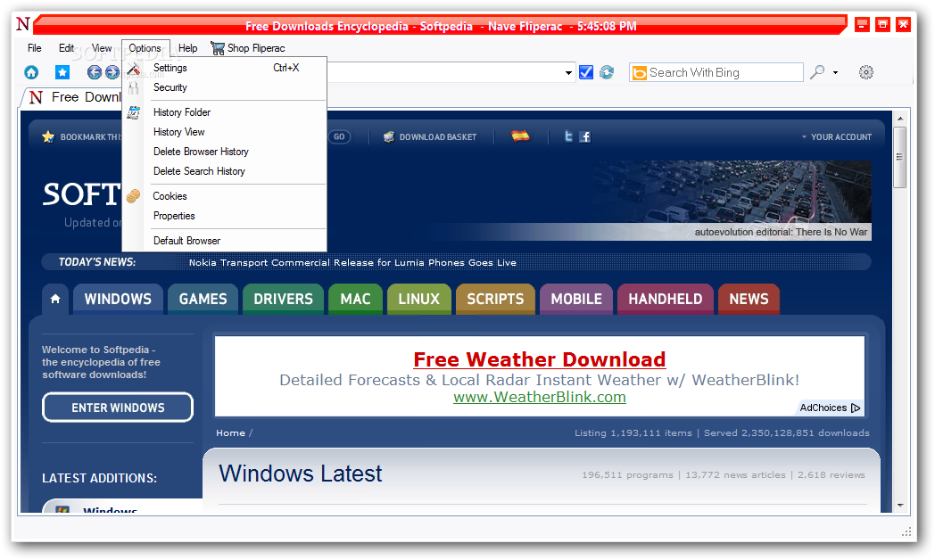Expand the address bar dropdown arrow
The width and height of the screenshot is (935, 560).
pos(568,73)
